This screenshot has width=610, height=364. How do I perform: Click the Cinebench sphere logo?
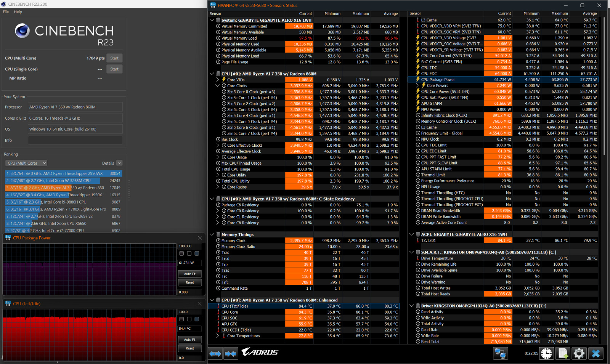(x=22, y=31)
